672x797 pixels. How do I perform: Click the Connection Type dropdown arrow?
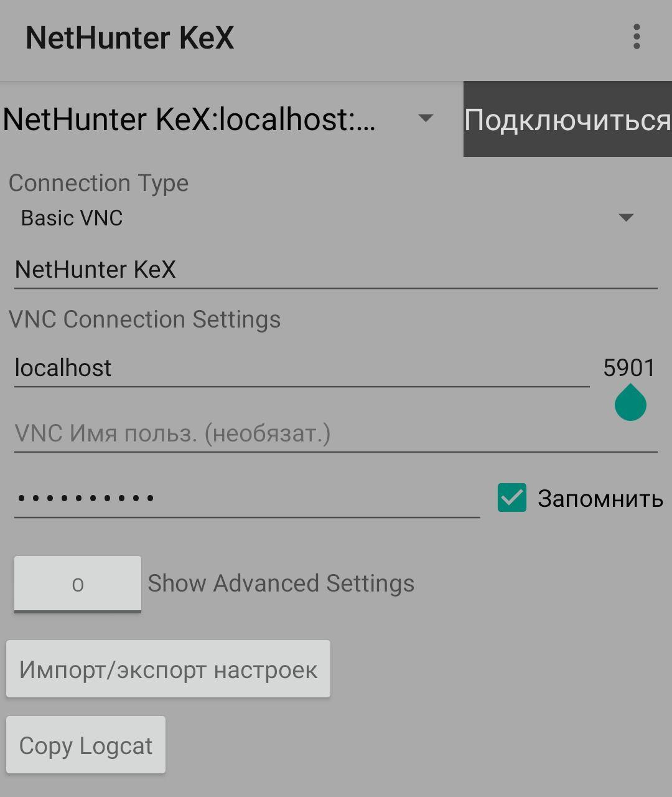click(x=625, y=217)
